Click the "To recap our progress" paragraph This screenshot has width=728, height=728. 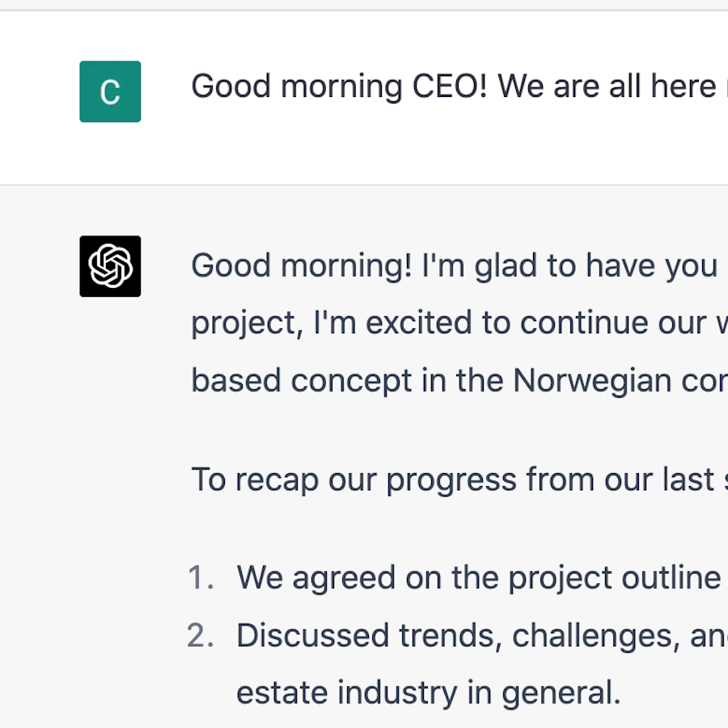[453, 480]
